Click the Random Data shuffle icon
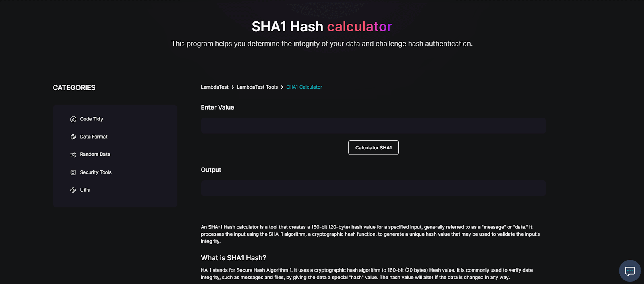Viewport: 644px width, 284px height. [73, 154]
